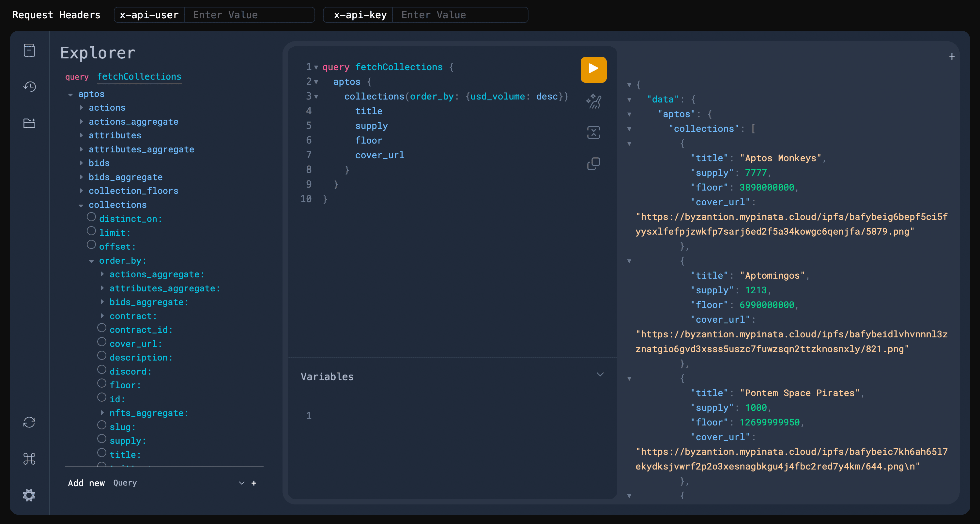
Task: Expand the nfts_aggregate ordering field
Action: point(102,412)
